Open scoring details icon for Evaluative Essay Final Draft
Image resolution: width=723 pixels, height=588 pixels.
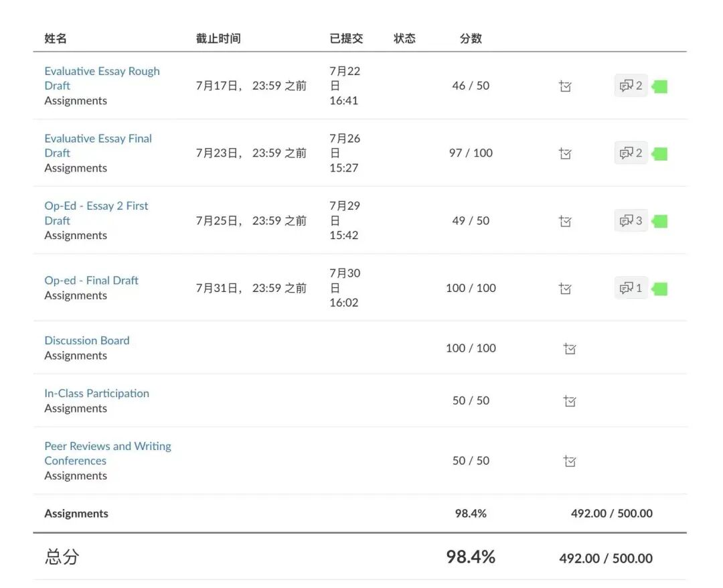[565, 154]
